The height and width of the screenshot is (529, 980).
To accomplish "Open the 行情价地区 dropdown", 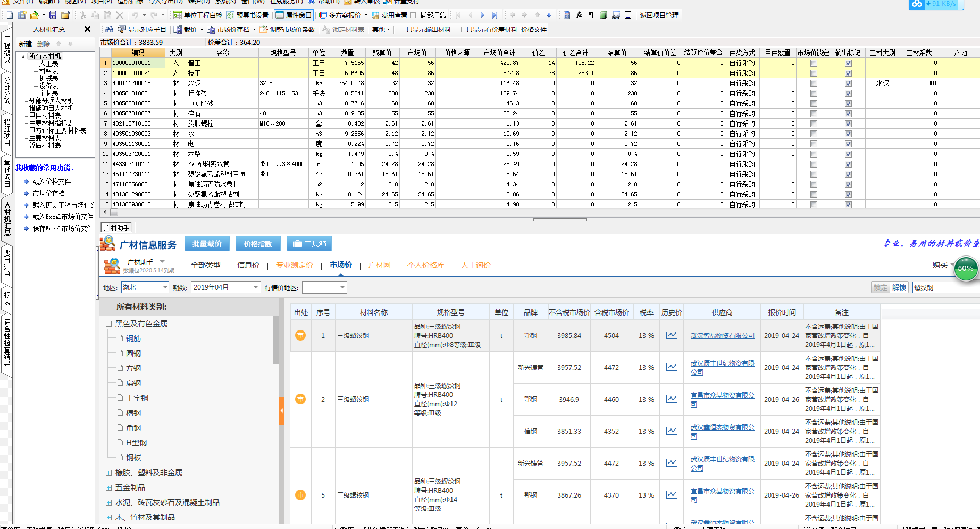I will tap(324, 287).
